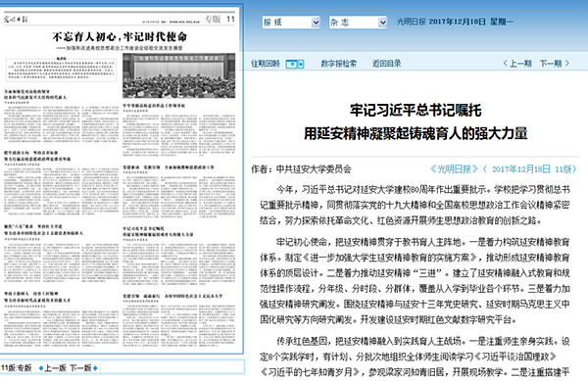Go to next page 下一版
Screen dimensions: 588x381
pos(80,368)
